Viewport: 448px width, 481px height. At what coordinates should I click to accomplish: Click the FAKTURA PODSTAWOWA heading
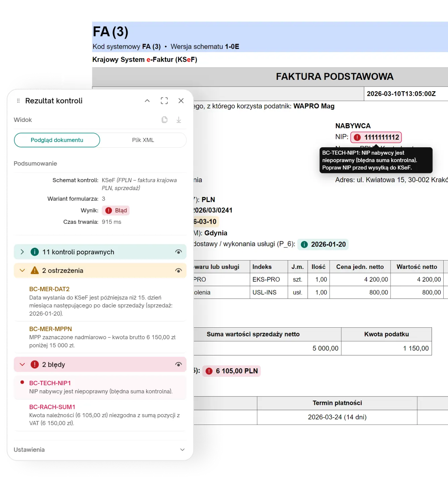(335, 76)
